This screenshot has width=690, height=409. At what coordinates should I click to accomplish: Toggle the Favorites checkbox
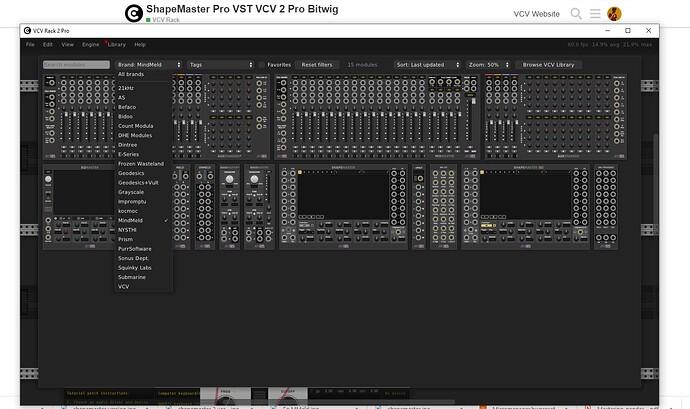click(x=262, y=65)
